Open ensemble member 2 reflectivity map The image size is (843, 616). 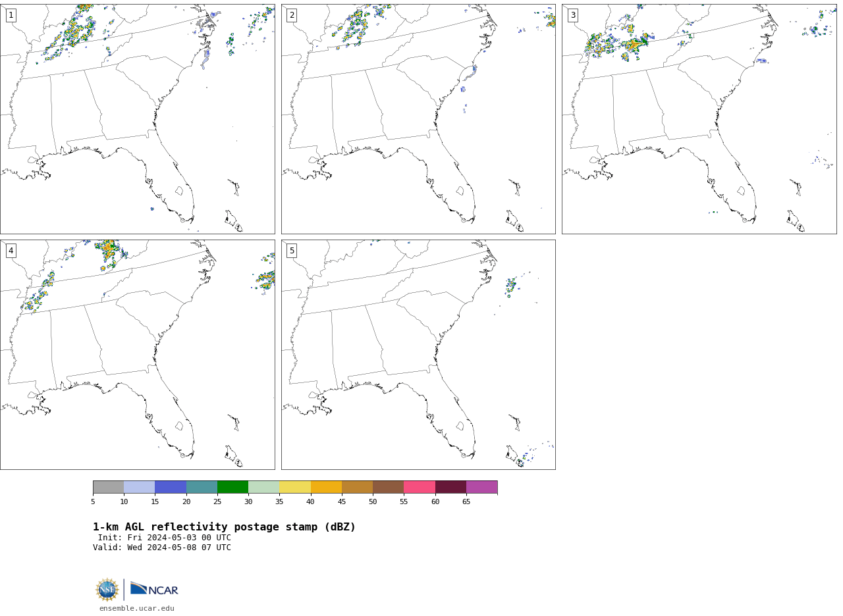[x=418, y=119]
